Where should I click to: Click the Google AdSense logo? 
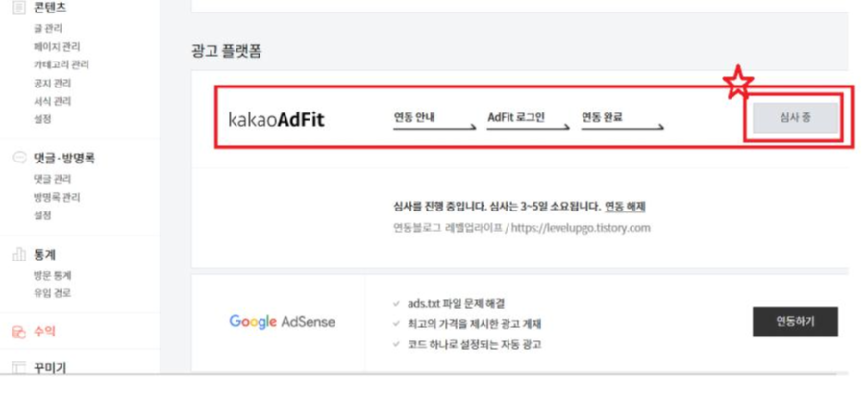282,322
